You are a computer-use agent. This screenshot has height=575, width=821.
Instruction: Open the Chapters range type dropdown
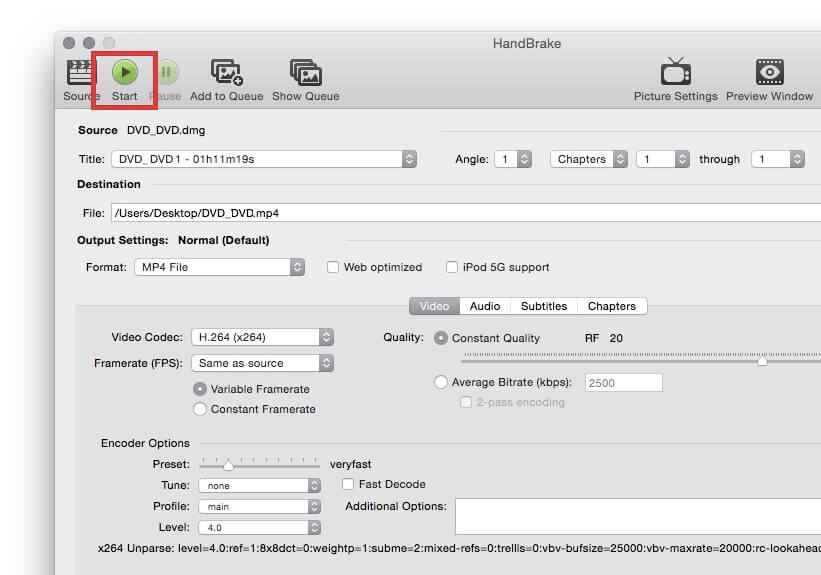589,159
